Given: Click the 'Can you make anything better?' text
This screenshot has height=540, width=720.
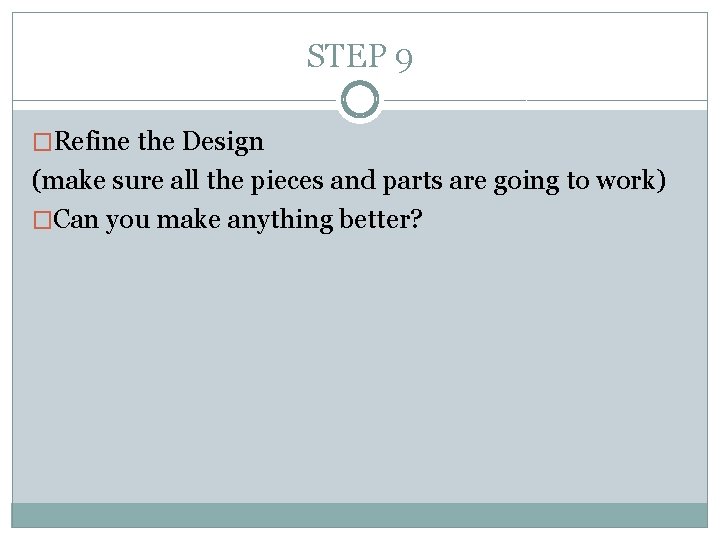Looking at the screenshot, I should (238, 220).
